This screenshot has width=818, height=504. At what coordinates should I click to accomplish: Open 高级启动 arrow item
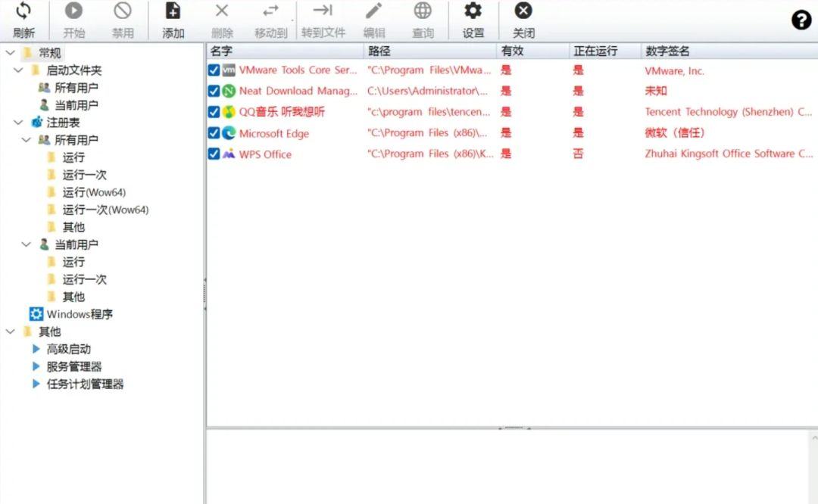(x=36, y=349)
